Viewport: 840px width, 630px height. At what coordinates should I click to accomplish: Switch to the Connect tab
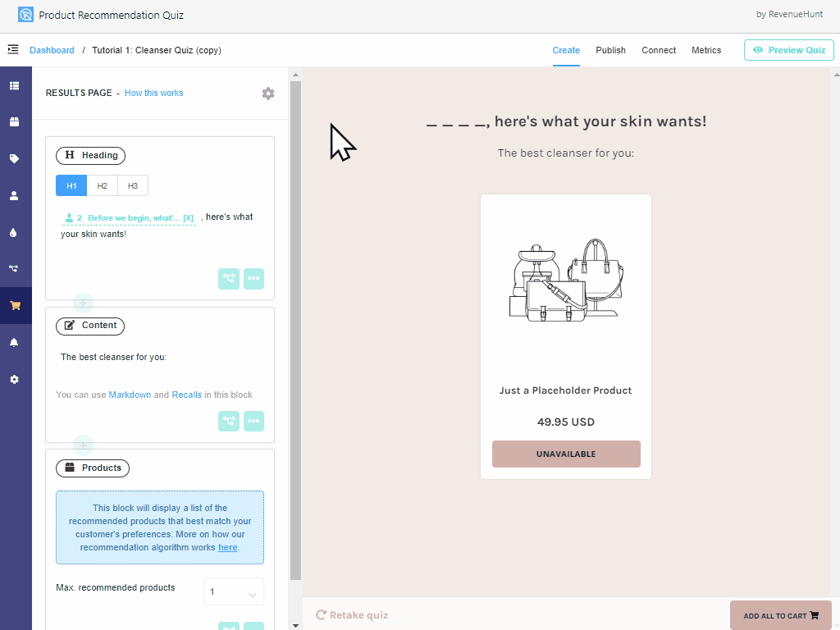point(659,50)
